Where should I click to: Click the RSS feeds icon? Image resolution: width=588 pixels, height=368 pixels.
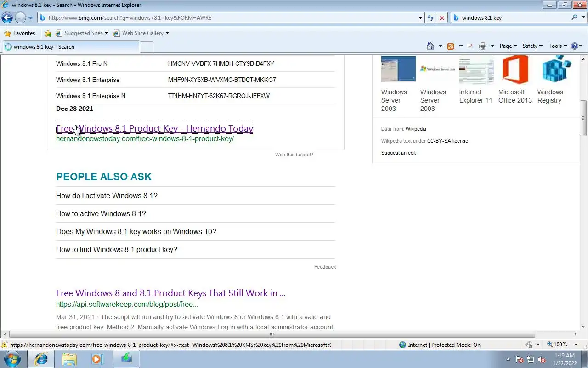451,46
